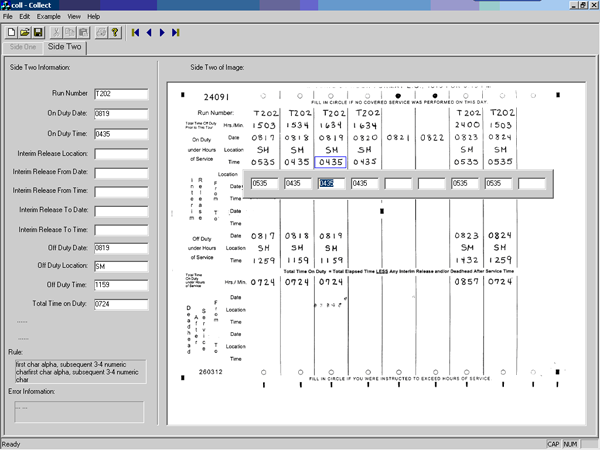Click the 2400 total time value on form
The image size is (600, 450).
point(467,125)
